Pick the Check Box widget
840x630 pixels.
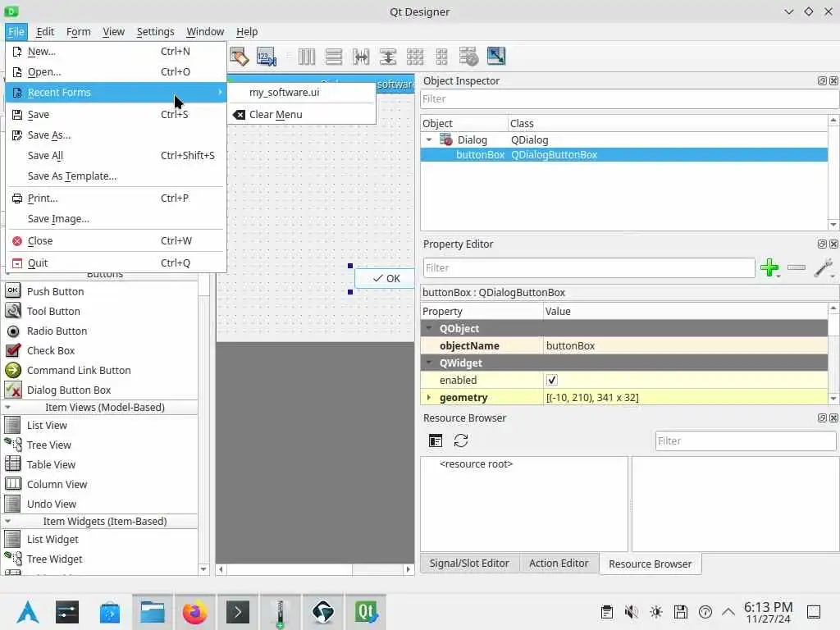click(51, 351)
